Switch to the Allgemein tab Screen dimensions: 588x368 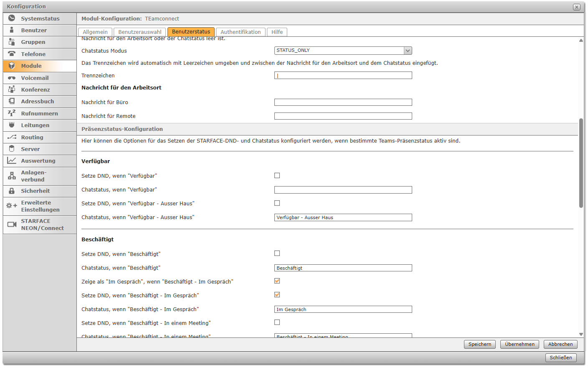95,32
